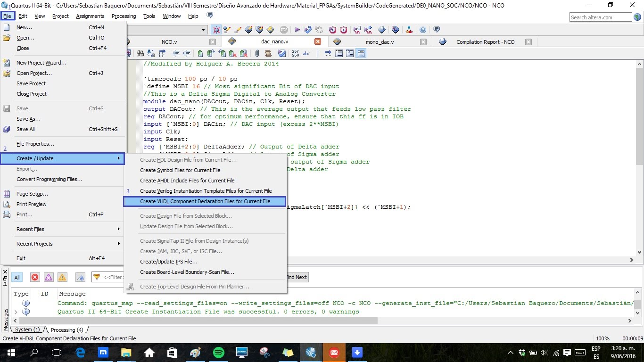Click the paperclip icon in editor toolbar

click(x=257, y=53)
